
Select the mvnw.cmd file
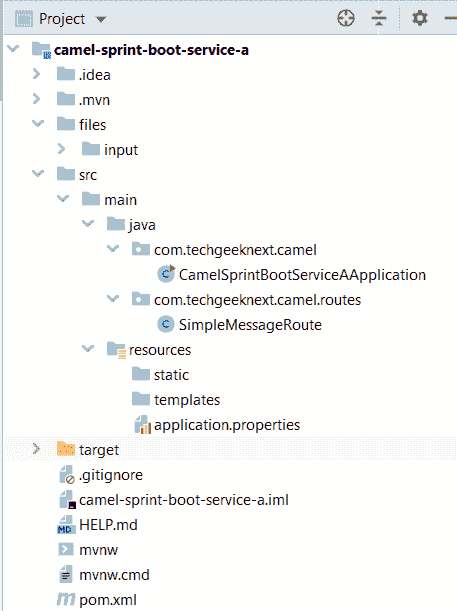pyautogui.click(x=114, y=575)
